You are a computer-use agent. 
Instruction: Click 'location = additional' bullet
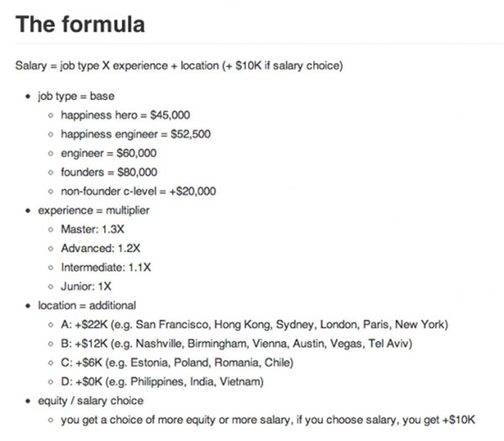(x=87, y=306)
